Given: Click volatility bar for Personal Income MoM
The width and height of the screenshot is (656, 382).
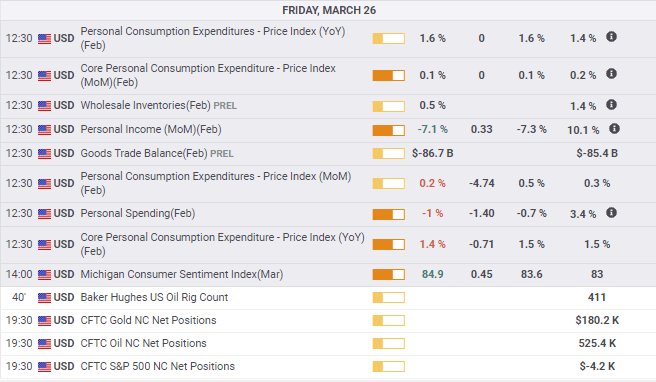Looking at the screenshot, I should 389,131.
